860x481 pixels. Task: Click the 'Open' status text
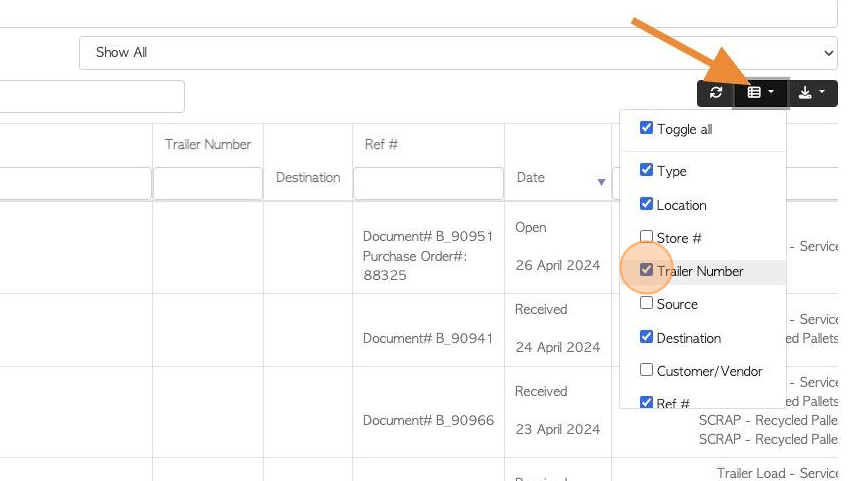pyautogui.click(x=530, y=228)
